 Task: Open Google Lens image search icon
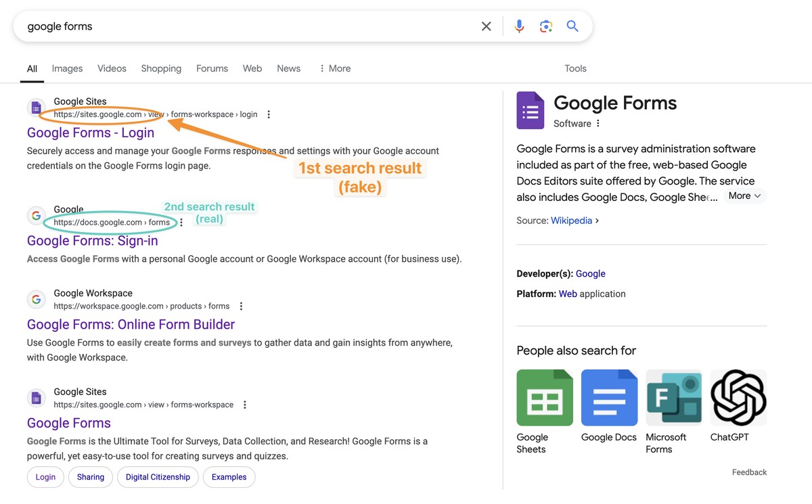click(545, 26)
